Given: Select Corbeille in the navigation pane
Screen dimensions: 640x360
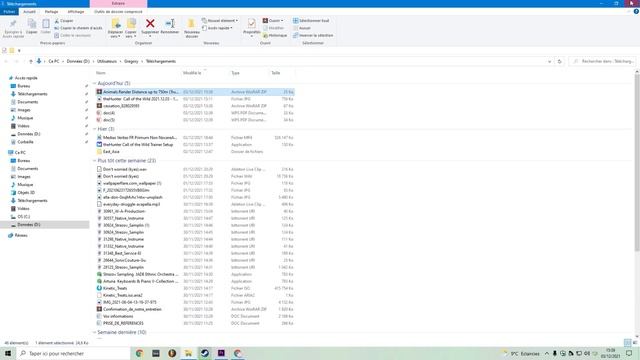Looking at the screenshot, I should coord(25,142).
